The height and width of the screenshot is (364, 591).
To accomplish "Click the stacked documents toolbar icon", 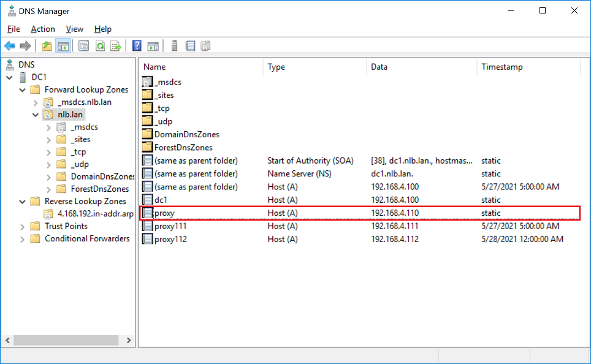I will (205, 46).
